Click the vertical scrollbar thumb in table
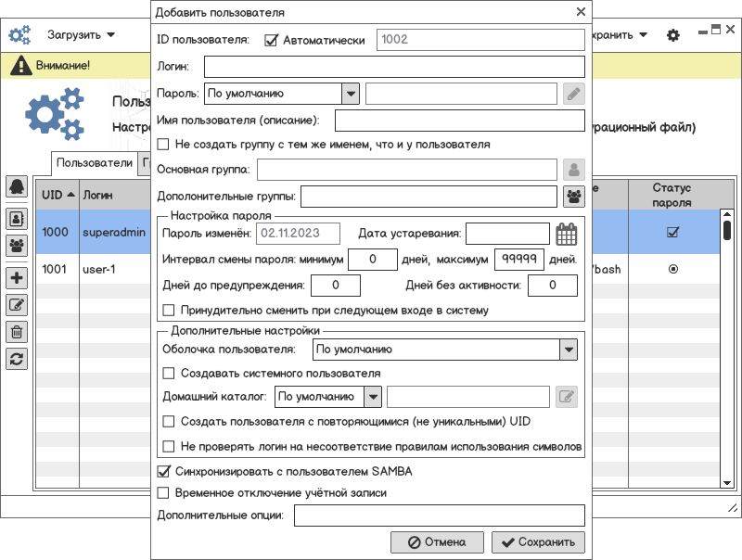 click(x=727, y=230)
